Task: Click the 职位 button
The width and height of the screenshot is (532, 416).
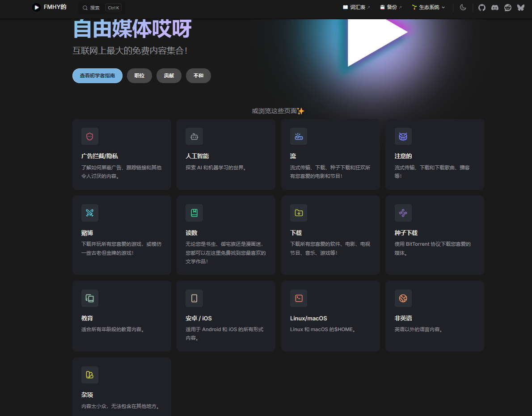Action: pyautogui.click(x=139, y=76)
